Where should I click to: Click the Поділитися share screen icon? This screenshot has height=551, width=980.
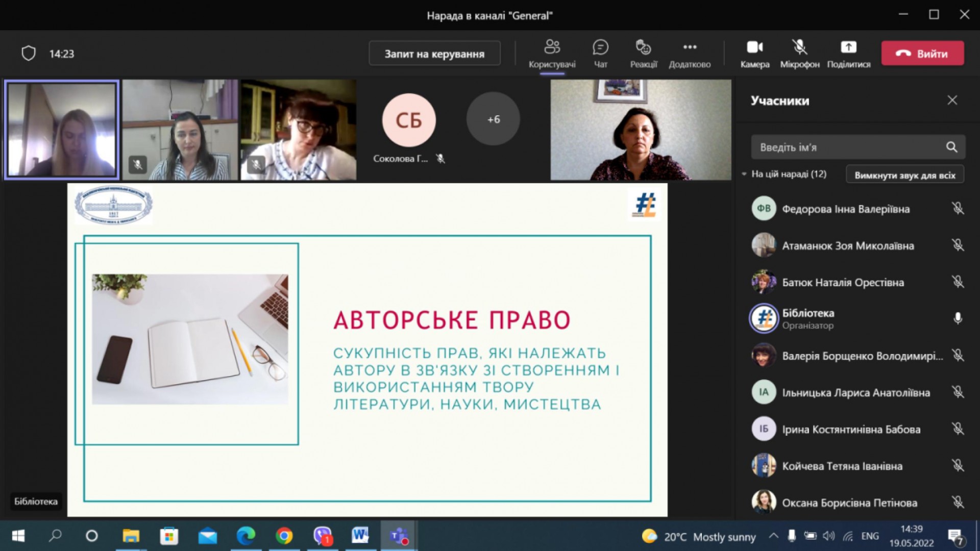click(x=848, y=53)
